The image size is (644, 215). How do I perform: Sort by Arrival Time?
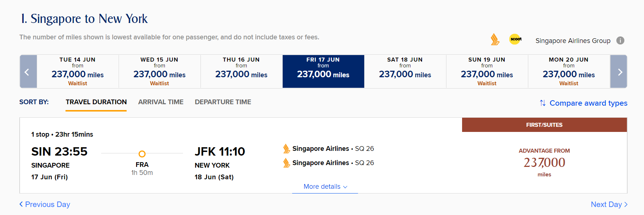tap(161, 102)
